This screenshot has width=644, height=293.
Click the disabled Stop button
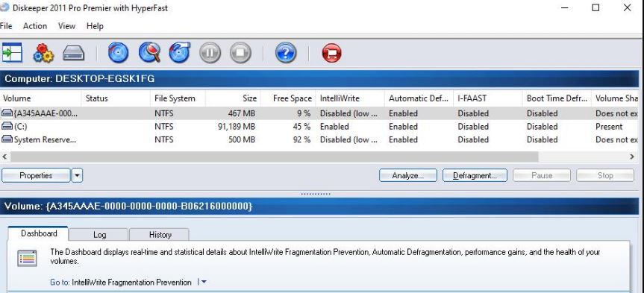point(605,176)
